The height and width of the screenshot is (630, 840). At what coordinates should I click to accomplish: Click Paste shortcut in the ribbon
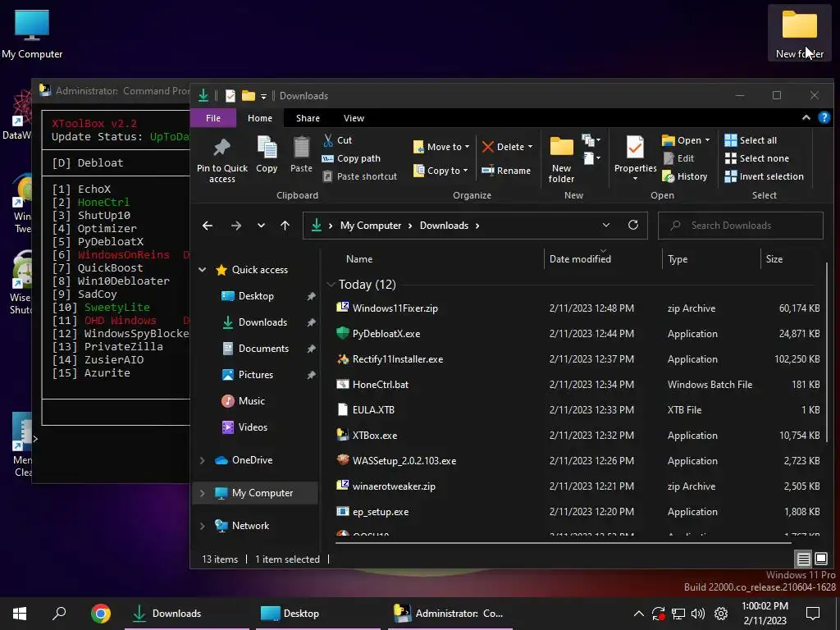(360, 176)
